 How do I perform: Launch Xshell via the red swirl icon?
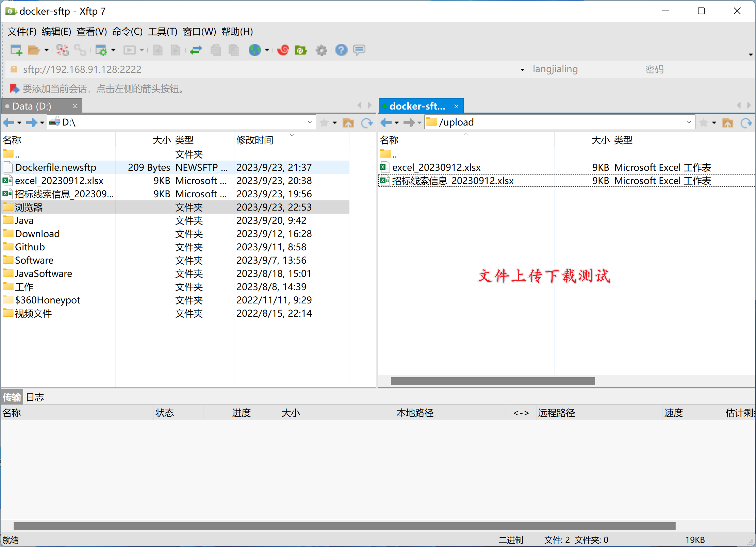pyautogui.click(x=283, y=50)
